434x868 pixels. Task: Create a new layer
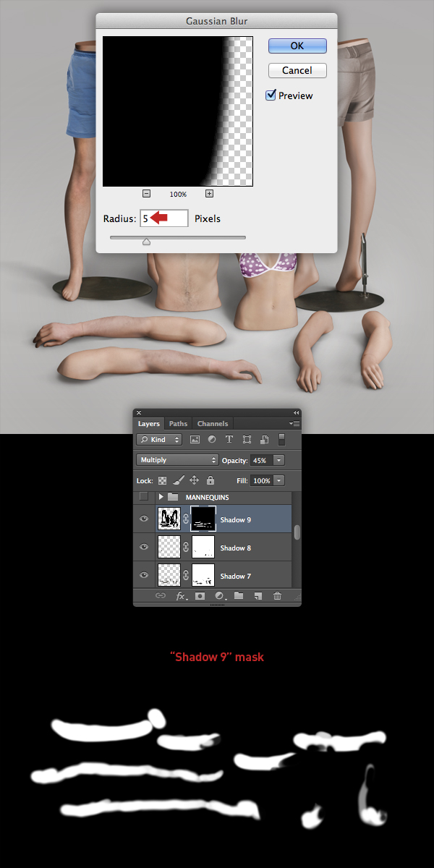click(x=258, y=596)
